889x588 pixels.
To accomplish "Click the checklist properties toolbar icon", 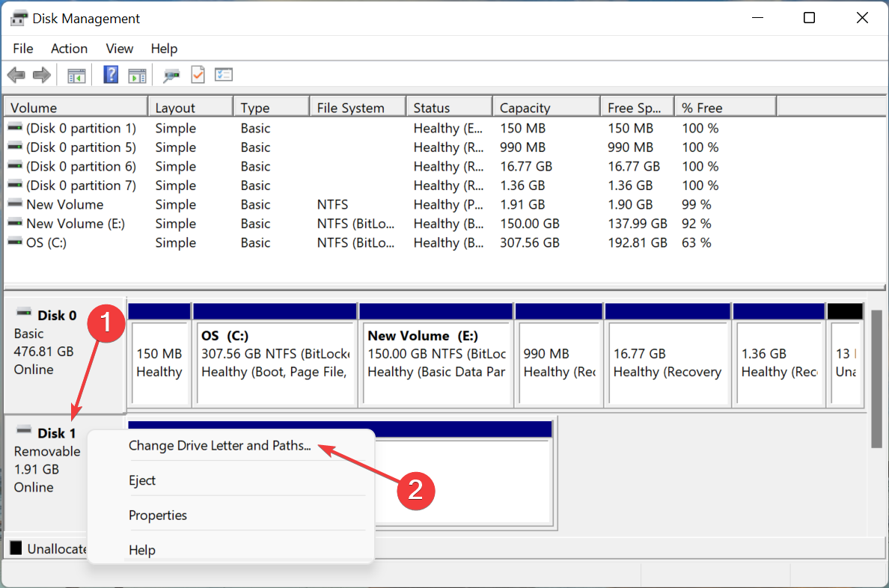I will point(223,74).
